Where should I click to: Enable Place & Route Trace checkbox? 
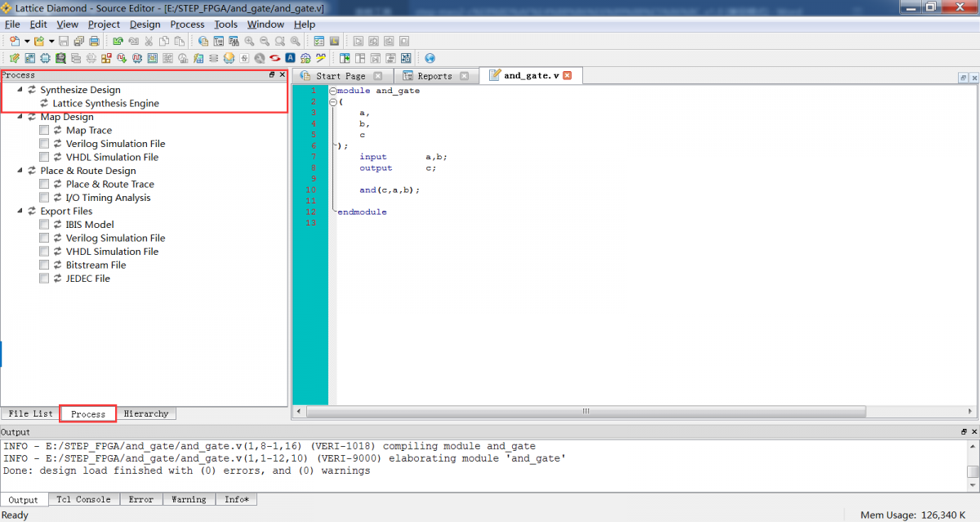click(x=44, y=185)
